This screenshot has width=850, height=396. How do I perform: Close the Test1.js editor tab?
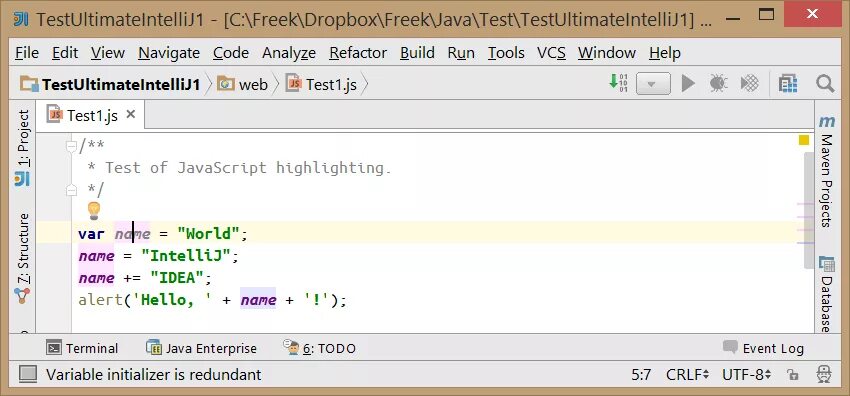coord(130,114)
